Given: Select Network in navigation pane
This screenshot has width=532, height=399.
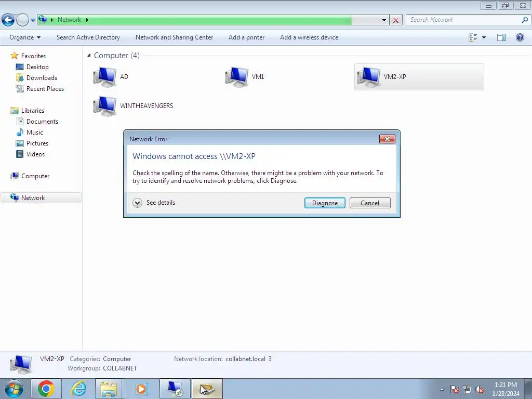Looking at the screenshot, I should (33, 198).
